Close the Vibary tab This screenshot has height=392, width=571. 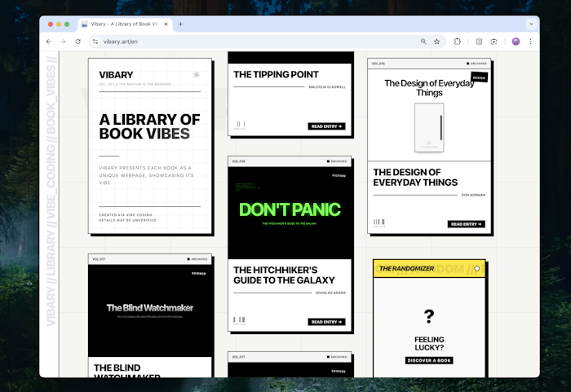(x=166, y=24)
